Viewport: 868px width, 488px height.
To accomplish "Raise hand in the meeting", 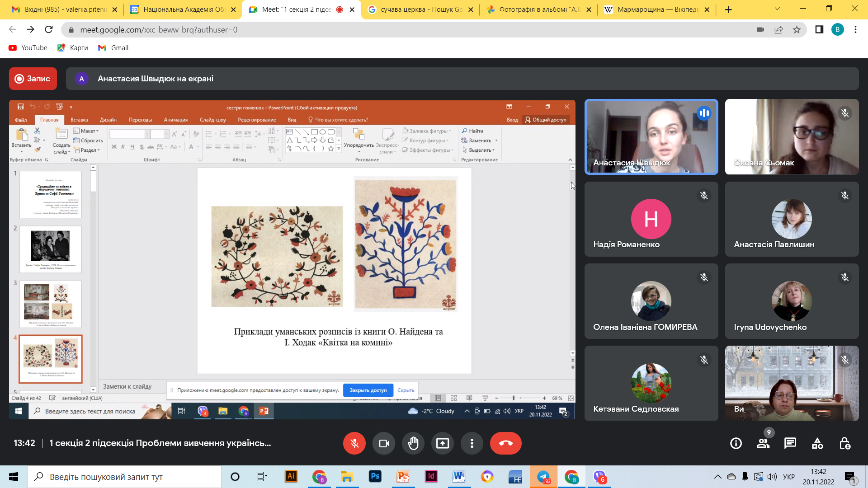I will pyautogui.click(x=413, y=443).
